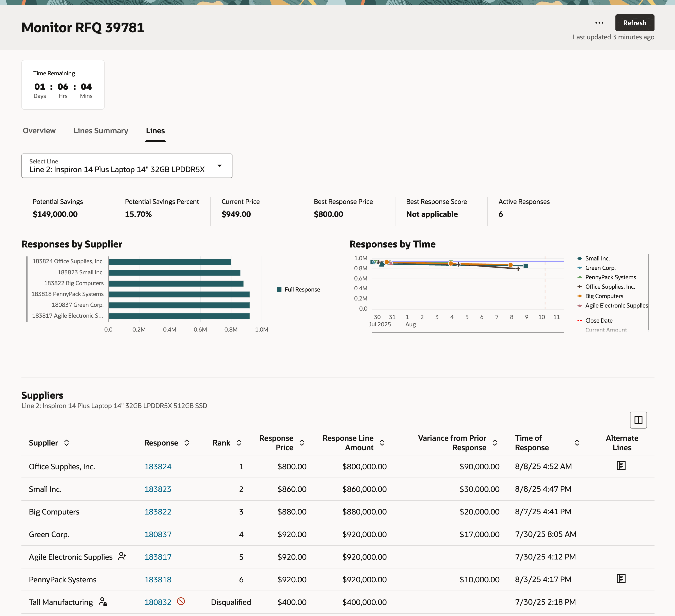Switch to the Overview tab
Image resolution: width=675 pixels, height=616 pixels.
[39, 130]
